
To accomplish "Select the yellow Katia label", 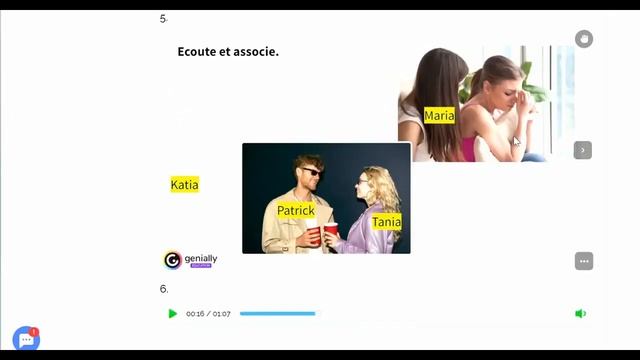I will pyautogui.click(x=184, y=184).
